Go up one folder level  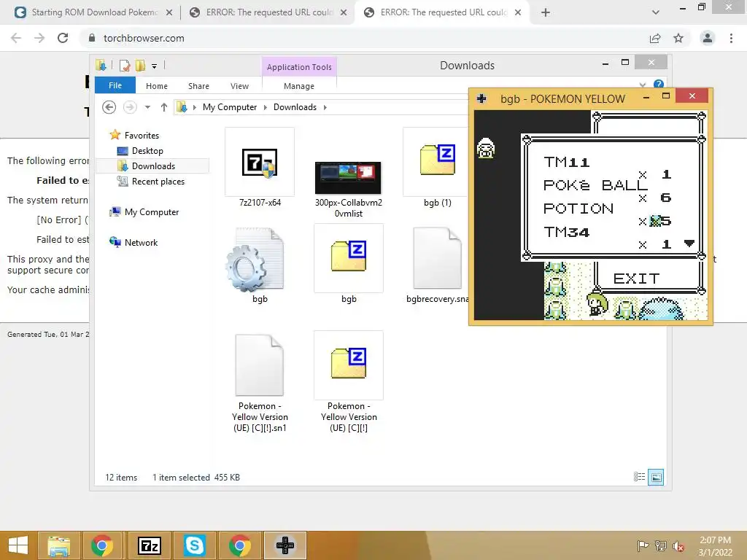[x=164, y=107]
